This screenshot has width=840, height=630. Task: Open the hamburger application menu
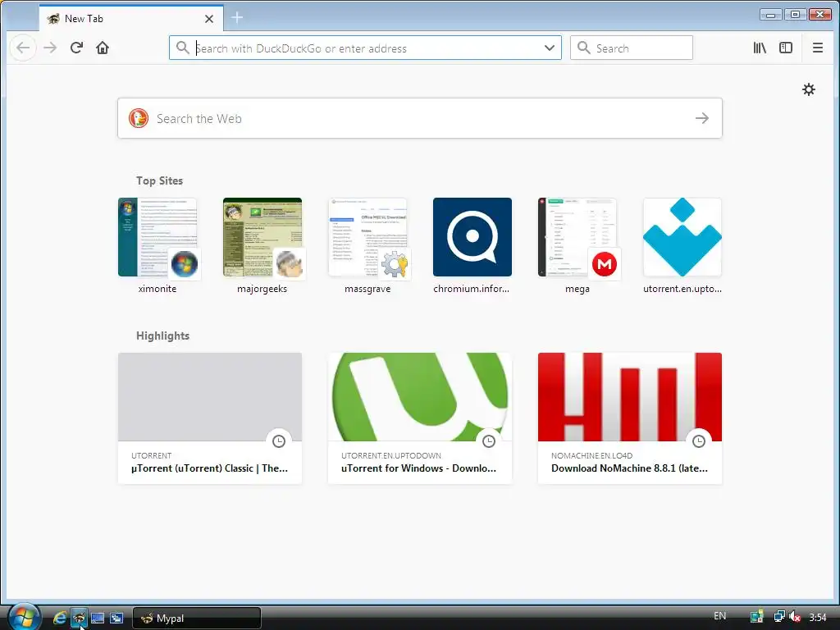click(x=818, y=48)
